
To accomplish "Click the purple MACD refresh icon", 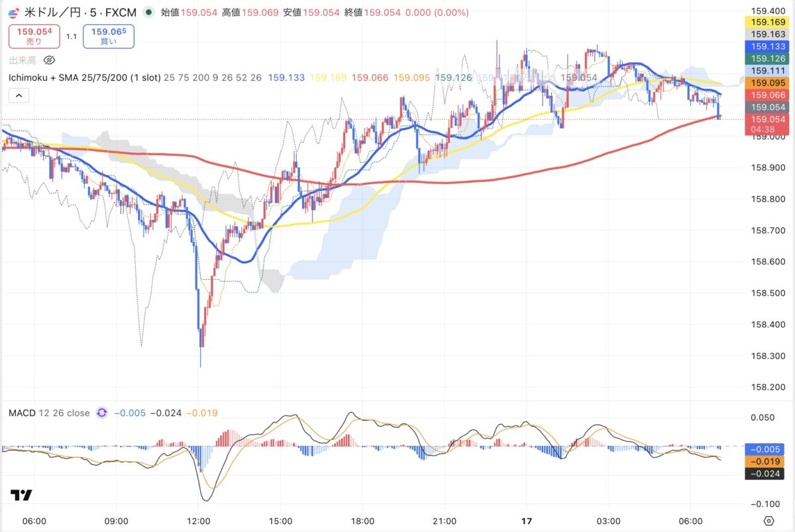I will click(x=102, y=413).
